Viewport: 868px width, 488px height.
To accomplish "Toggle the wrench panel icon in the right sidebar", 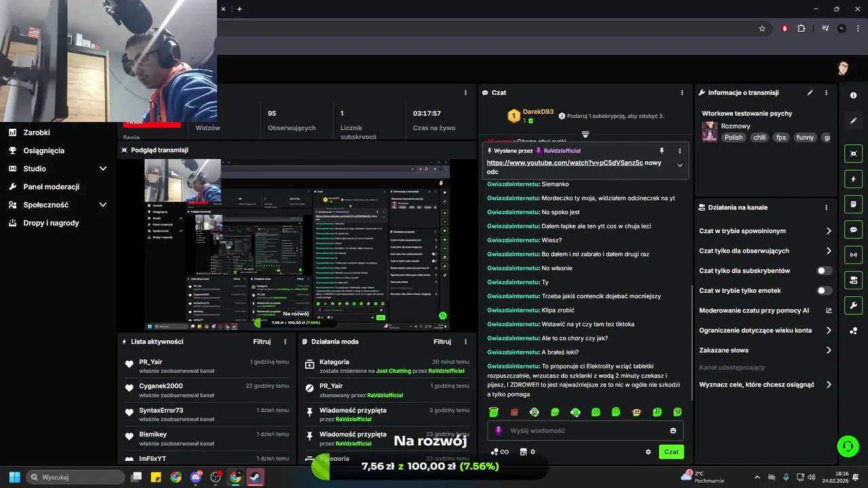I will (853, 305).
